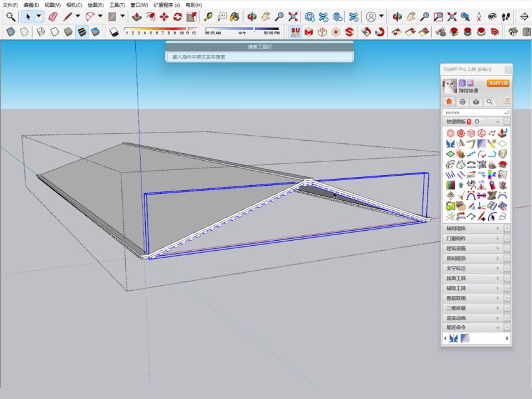Enable Wireframe face style
532x399 pixels.
pyautogui.click(x=41, y=32)
